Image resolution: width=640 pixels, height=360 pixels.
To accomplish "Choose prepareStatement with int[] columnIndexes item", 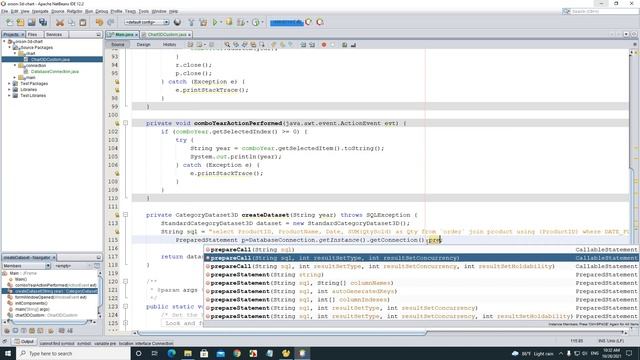I will pos(421,300).
